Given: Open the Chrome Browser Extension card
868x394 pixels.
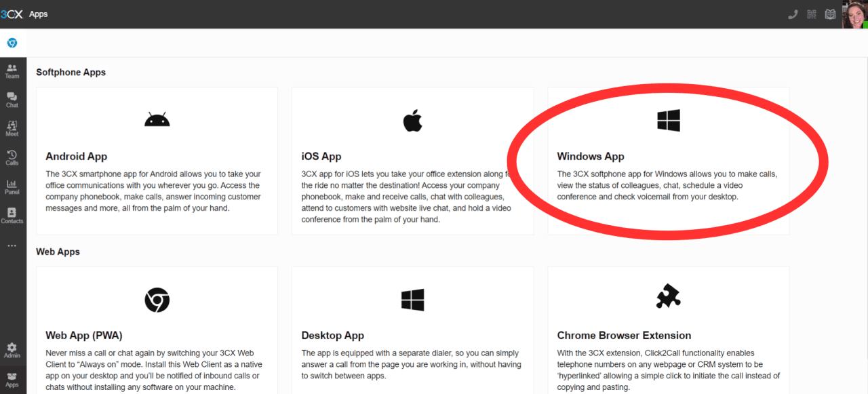Looking at the screenshot, I should [669, 330].
